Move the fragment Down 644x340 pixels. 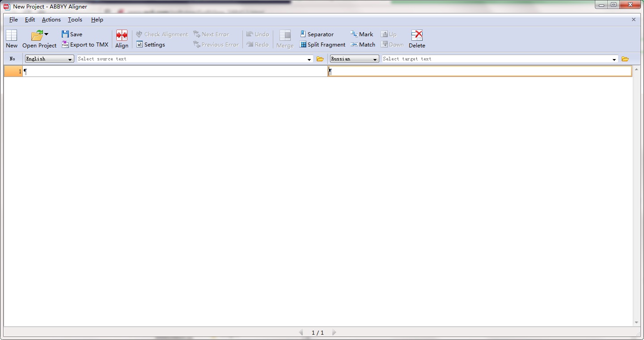(392, 44)
